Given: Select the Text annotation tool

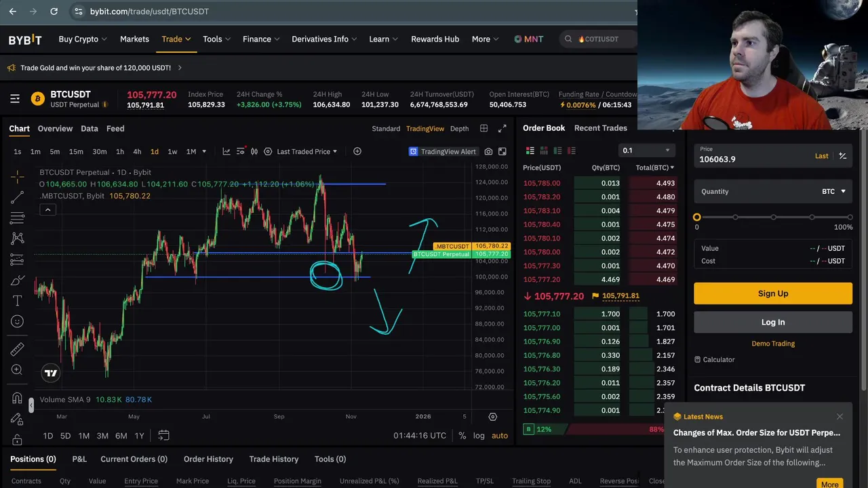Looking at the screenshot, I should [x=18, y=300].
